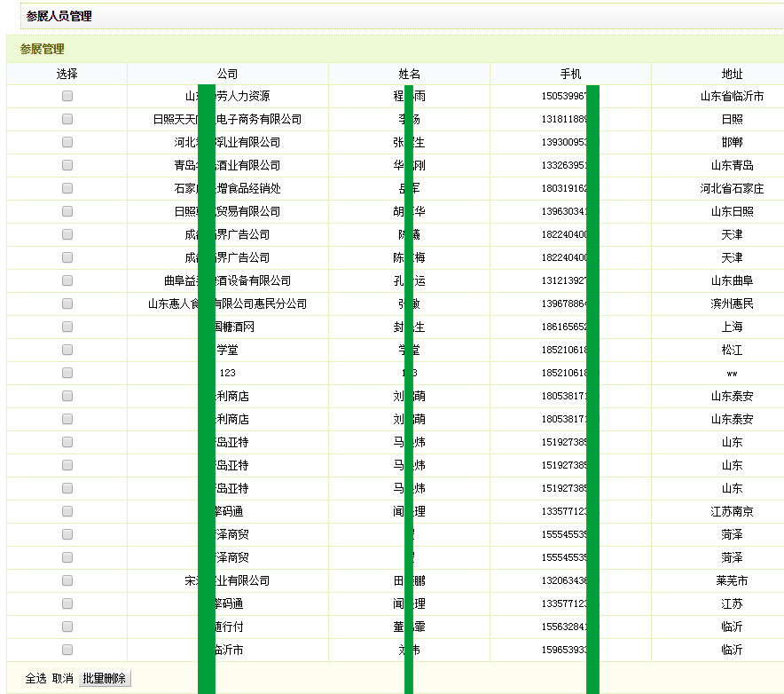Tick the checkbox for 山东青岛 row
Viewport: 784px width, 694px height.
[67, 165]
